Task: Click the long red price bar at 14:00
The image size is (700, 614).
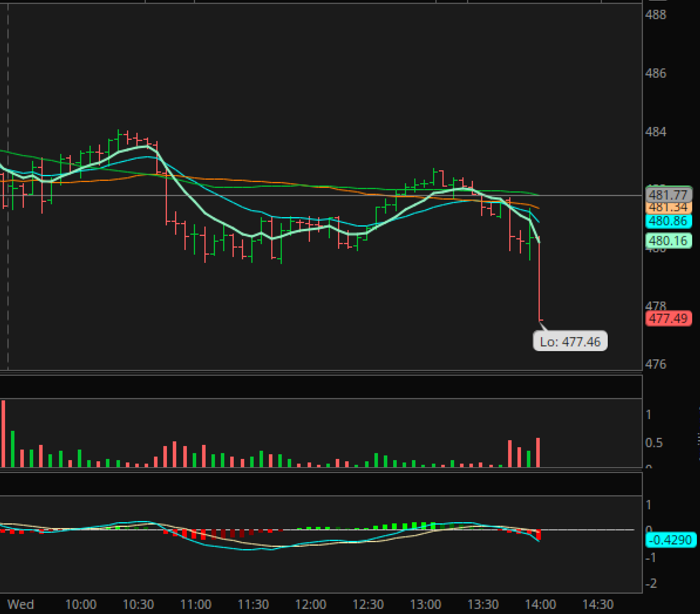Action: point(539,278)
